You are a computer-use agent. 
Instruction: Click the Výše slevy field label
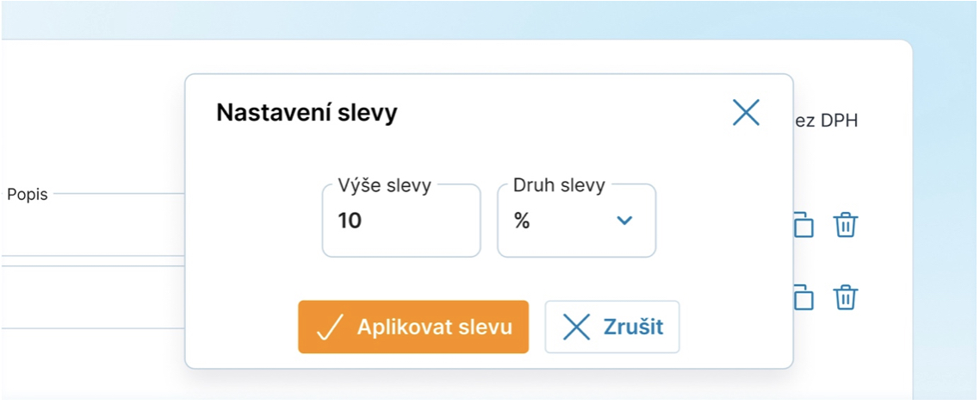click(x=385, y=184)
